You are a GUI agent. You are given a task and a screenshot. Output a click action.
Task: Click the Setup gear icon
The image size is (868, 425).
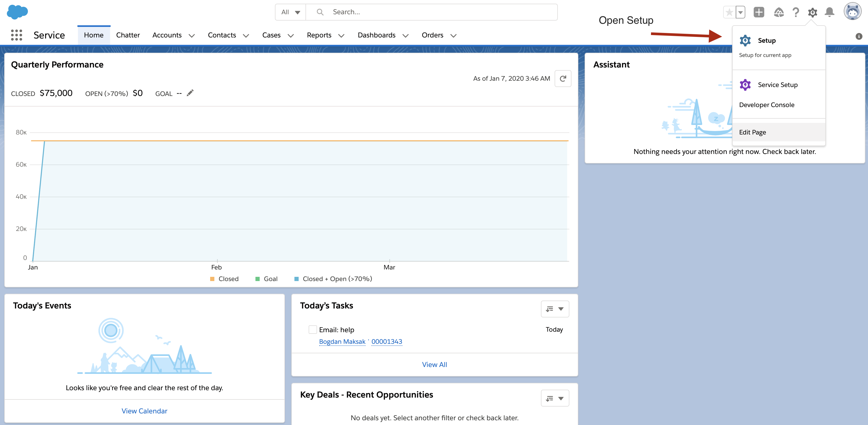click(812, 12)
